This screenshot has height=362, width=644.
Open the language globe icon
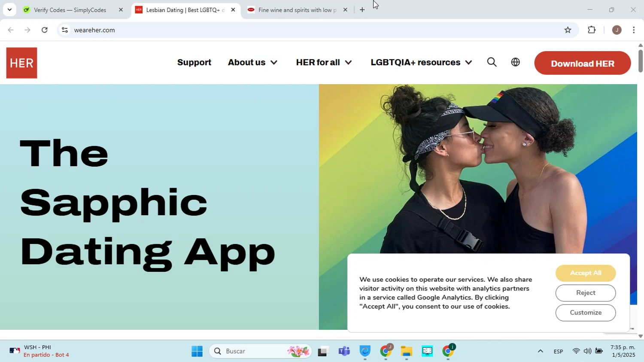516,62
